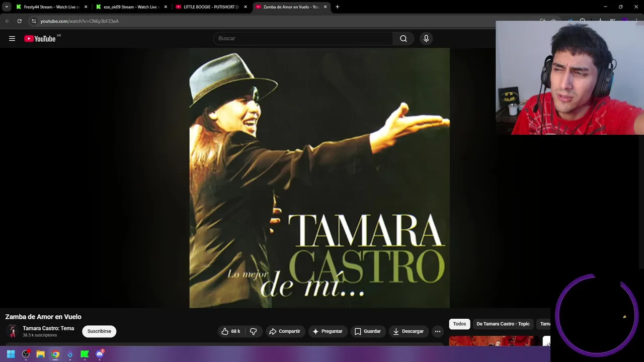Select the De Tamara Castro - Topic chip
Screen dimensions: 644x362
point(503,324)
